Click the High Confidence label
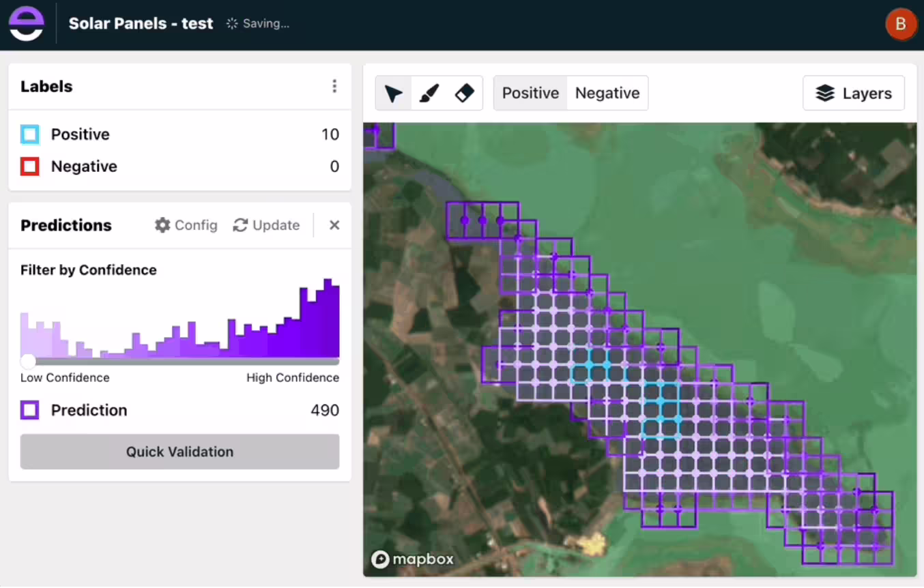 [x=293, y=378]
